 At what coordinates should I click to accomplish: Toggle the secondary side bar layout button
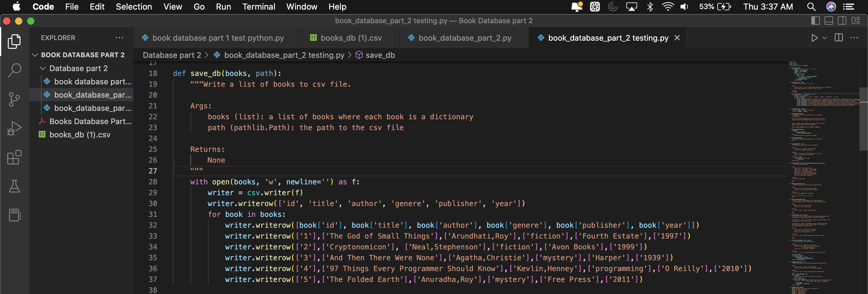842,21
